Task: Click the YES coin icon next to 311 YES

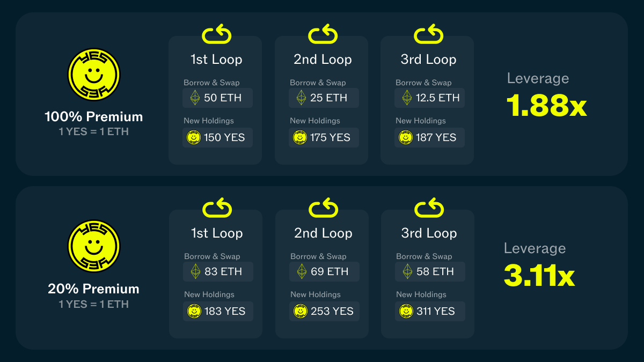Action: [406, 311]
